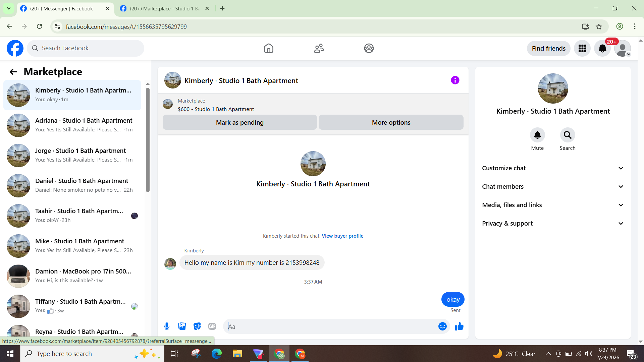
Task: Search in conversation magnifier button
Action: 568,135
